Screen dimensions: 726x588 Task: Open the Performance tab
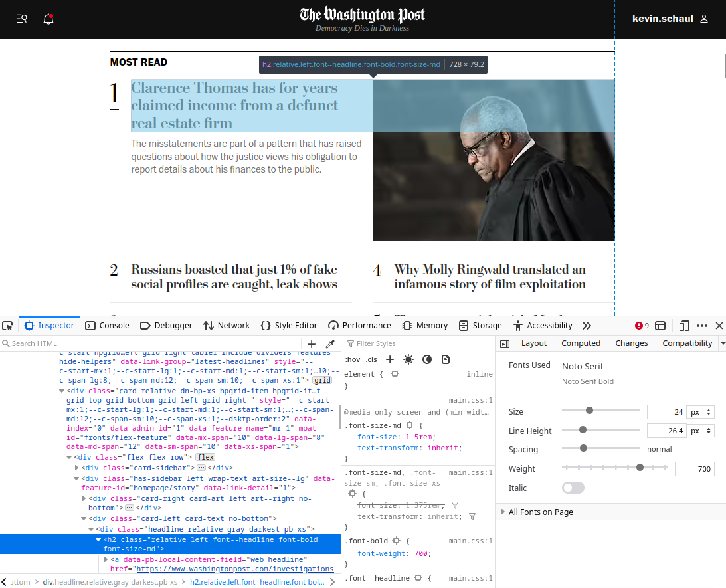[x=359, y=326]
